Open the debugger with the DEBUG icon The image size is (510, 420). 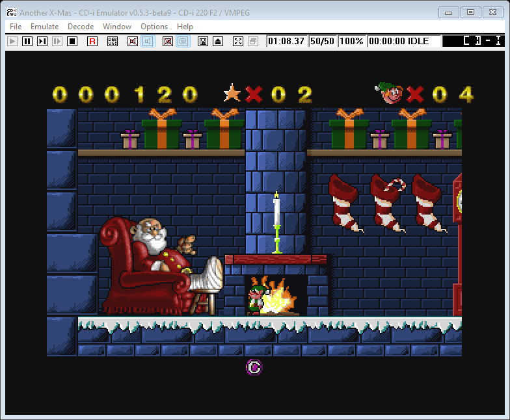point(113,41)
